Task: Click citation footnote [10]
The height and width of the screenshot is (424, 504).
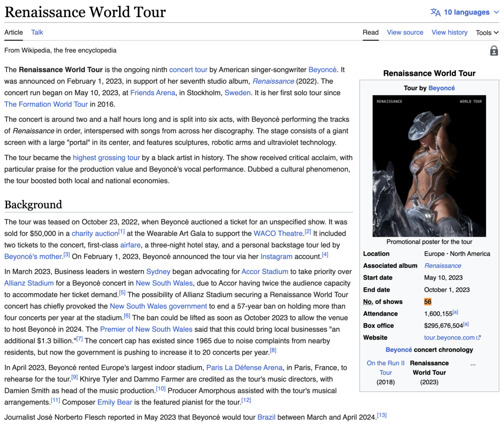Action: [160, 388]
